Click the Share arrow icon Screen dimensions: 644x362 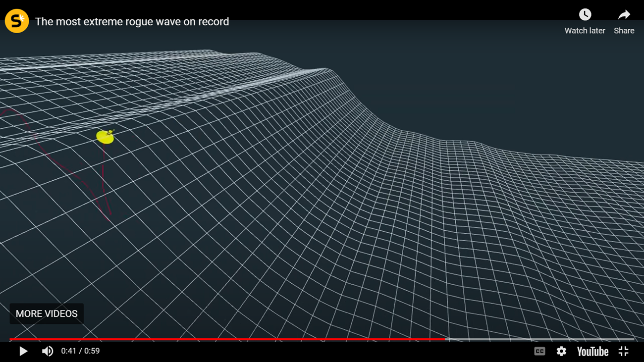click(x=624, y=15)
